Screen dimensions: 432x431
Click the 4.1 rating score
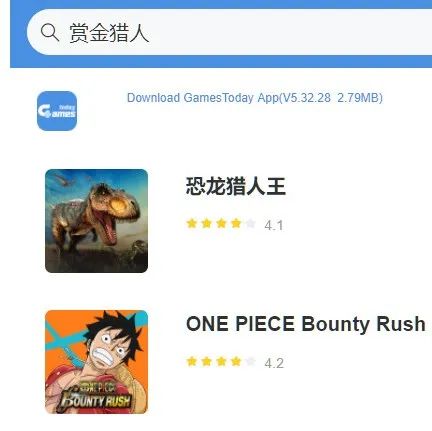pyautogui.click(x=274, y=225)
